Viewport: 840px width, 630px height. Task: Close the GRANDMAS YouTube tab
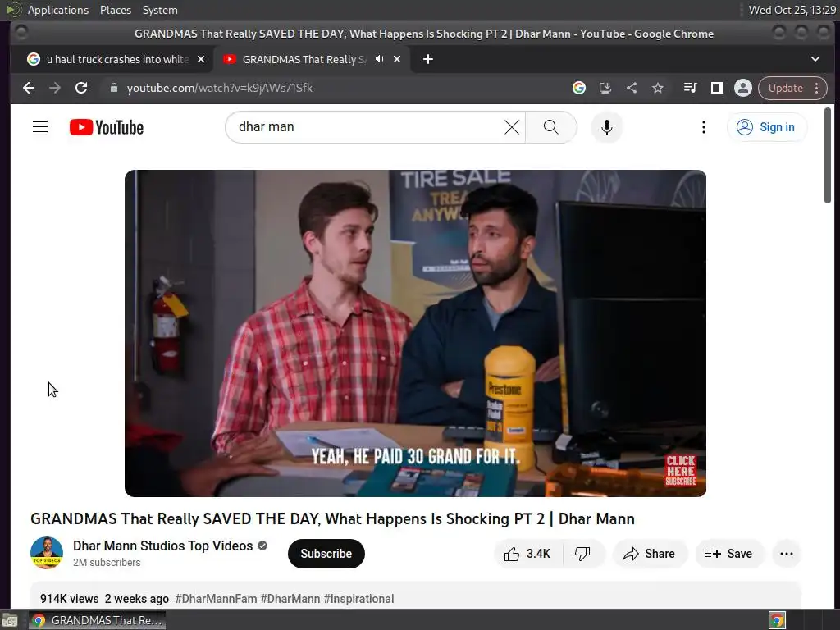[x=397, y=59]
